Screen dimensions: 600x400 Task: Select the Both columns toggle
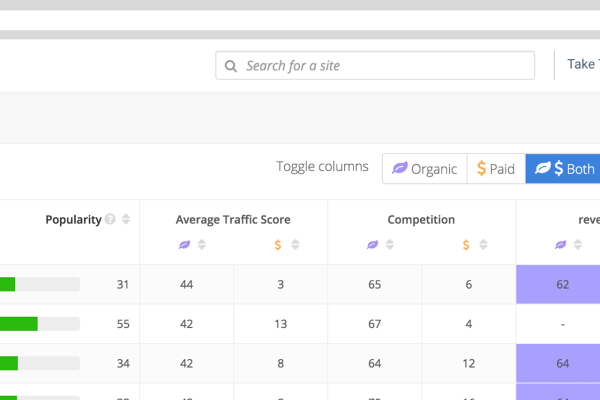pyautogui.click(x=562, y=168)
